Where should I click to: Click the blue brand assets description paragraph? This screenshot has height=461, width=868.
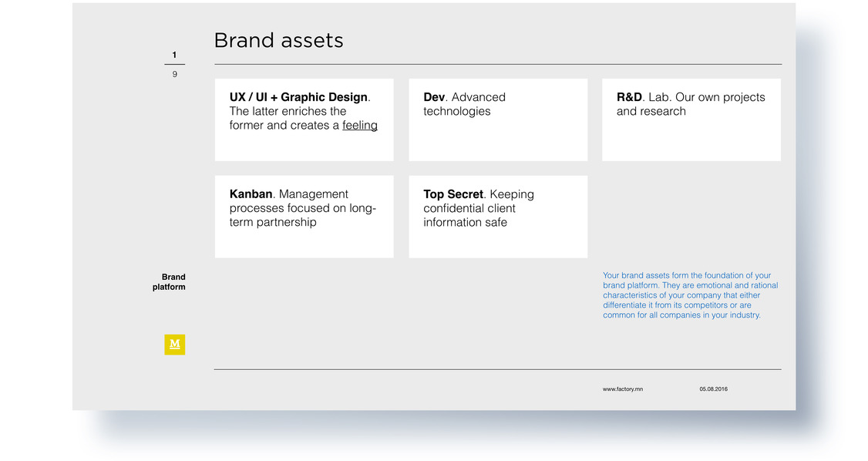tap(690, 295)
